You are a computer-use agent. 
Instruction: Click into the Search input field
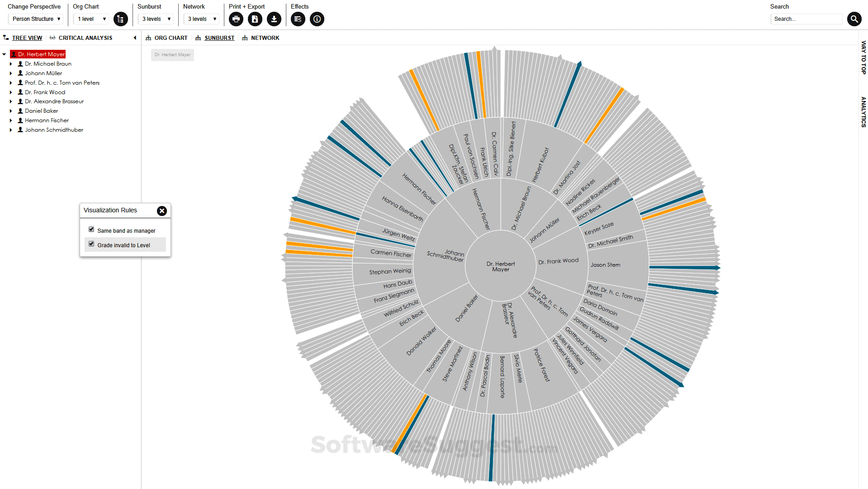pyautogui.click(x=806, y=19)
